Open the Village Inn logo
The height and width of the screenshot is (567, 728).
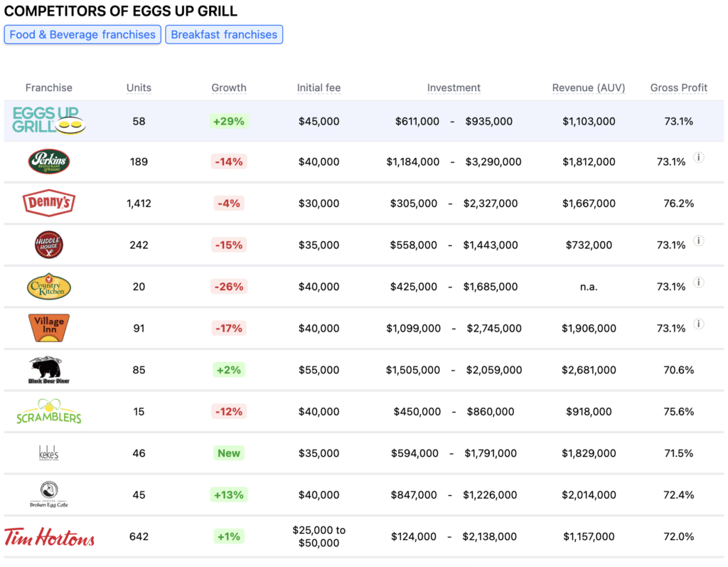49,328
